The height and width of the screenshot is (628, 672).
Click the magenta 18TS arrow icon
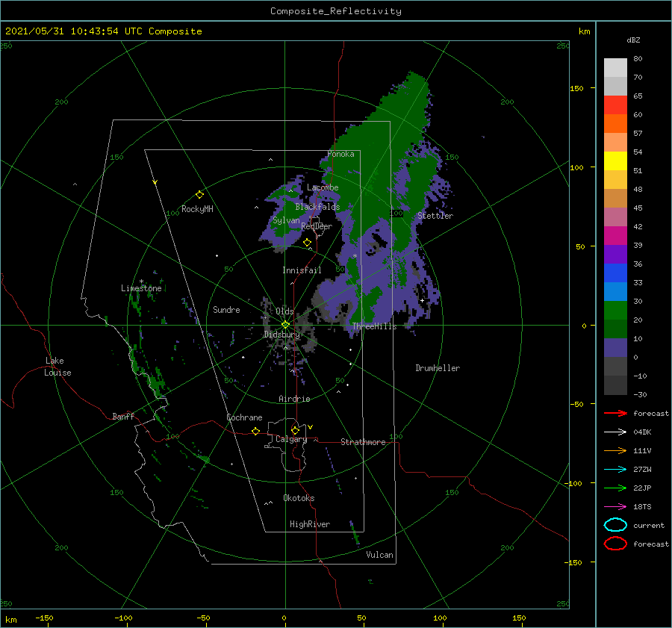coord(615,507)
